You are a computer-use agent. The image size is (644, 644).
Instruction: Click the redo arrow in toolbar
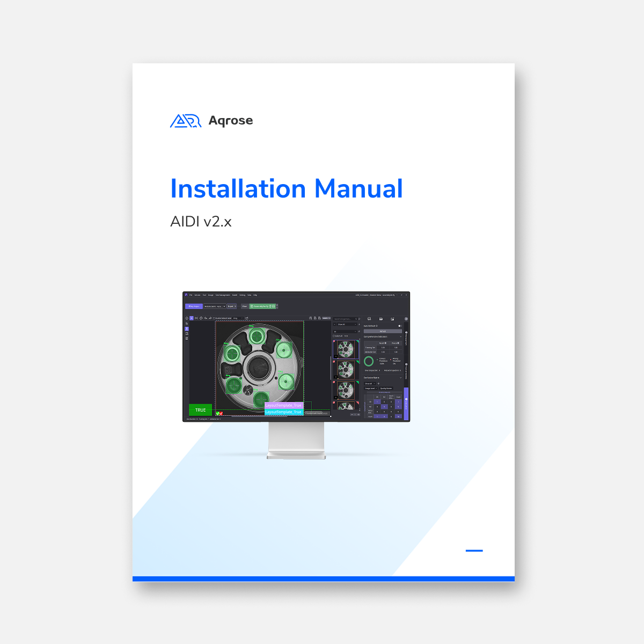point(210,318)
